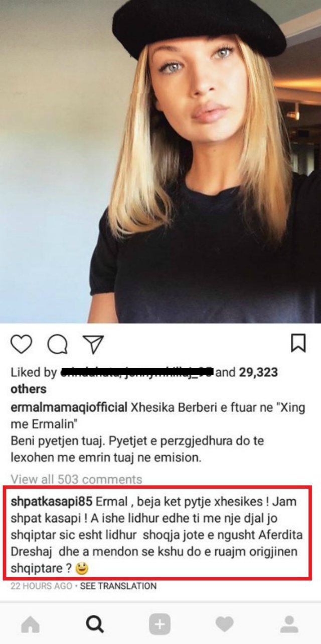Tap SEE TRANSLATION below comment

(118, 586)
